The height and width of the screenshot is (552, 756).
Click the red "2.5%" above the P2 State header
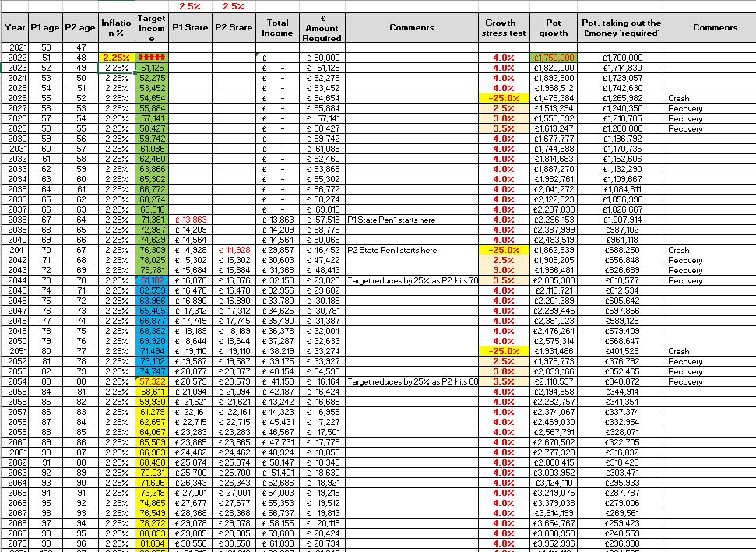234,6
